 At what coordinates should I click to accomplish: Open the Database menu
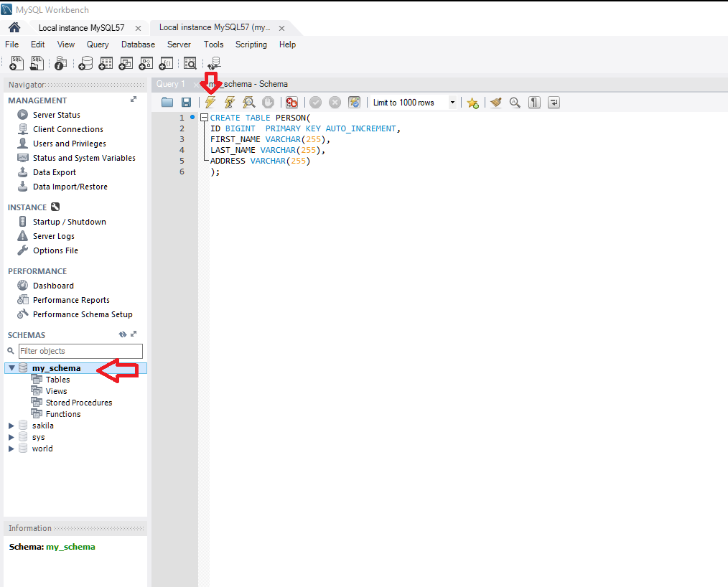click(x=138, y=44)
